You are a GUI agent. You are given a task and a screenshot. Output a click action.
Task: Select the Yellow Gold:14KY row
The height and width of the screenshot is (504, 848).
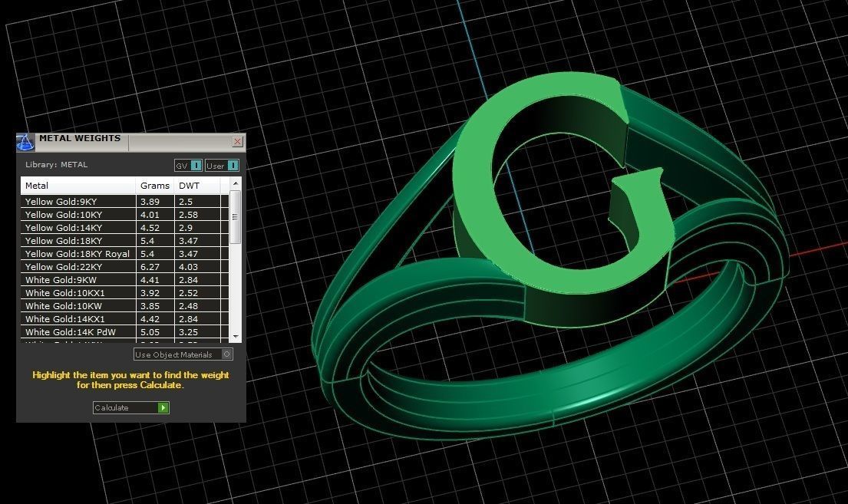pyautogui.click(x=125, y=227)
